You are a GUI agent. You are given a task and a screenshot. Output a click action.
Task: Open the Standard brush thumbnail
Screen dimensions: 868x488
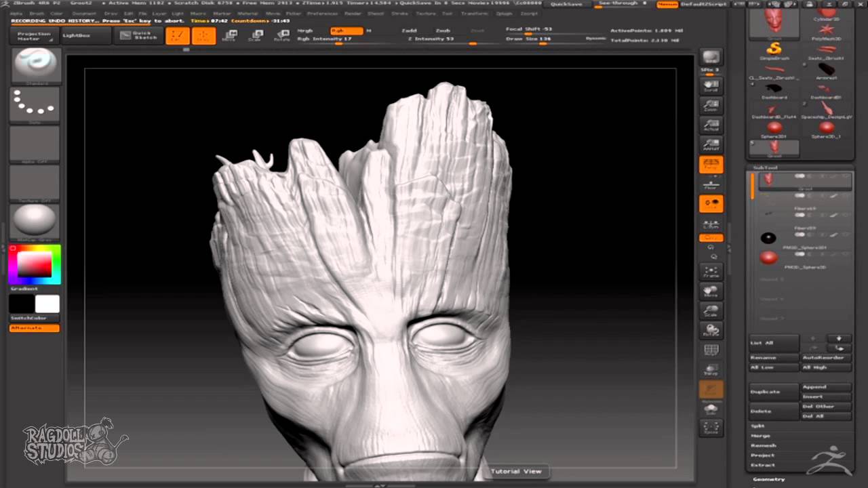[35, 66]
